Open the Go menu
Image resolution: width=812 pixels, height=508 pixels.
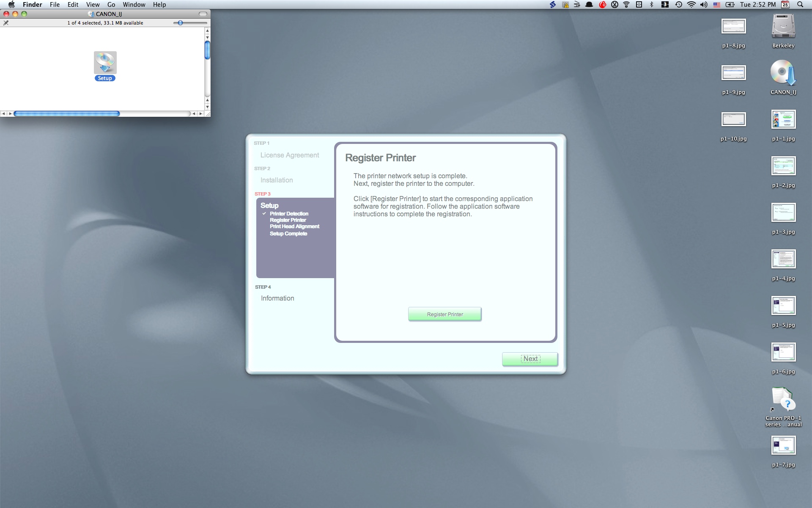tap(111, 5)
